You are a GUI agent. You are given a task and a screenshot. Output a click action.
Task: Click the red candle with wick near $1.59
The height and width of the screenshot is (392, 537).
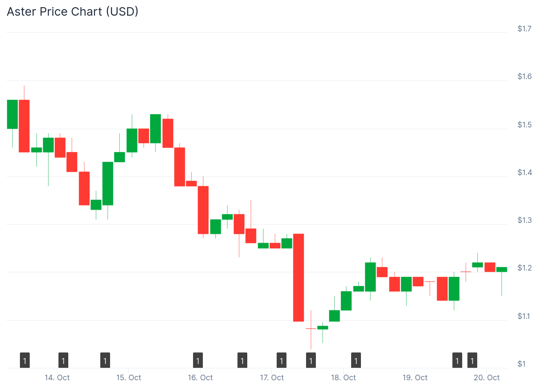pos(24,126)
